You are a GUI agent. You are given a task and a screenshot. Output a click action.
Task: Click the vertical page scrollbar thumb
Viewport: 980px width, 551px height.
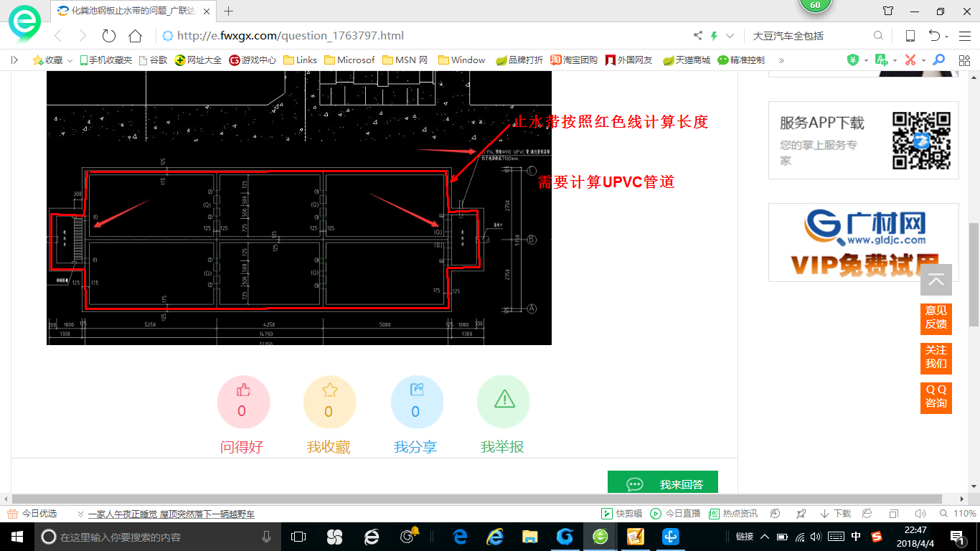974,275
